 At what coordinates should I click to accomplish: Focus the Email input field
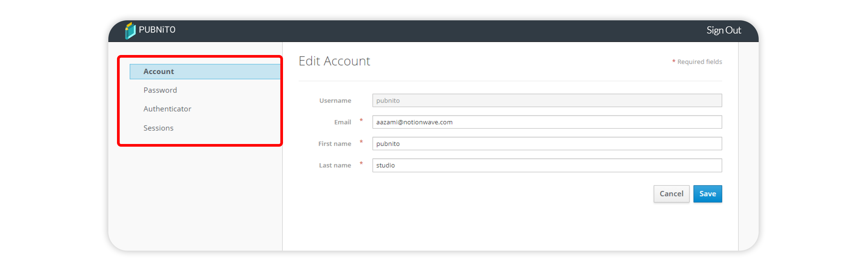point(547,122)
